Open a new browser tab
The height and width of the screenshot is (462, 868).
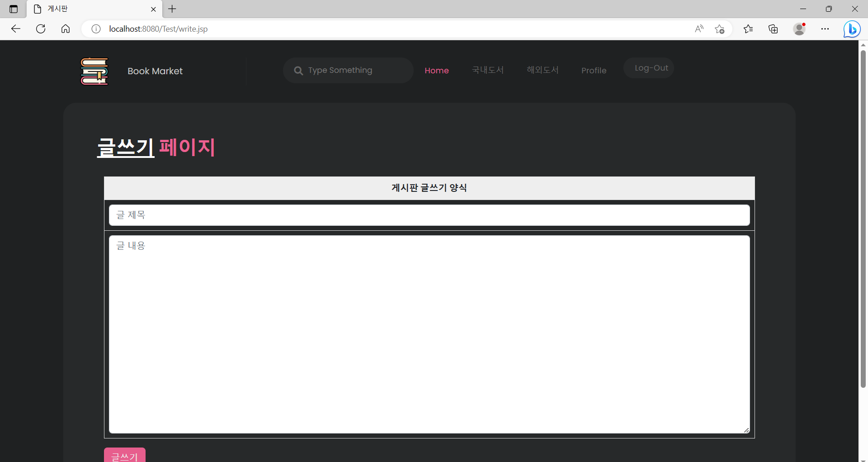click(172, 9)
